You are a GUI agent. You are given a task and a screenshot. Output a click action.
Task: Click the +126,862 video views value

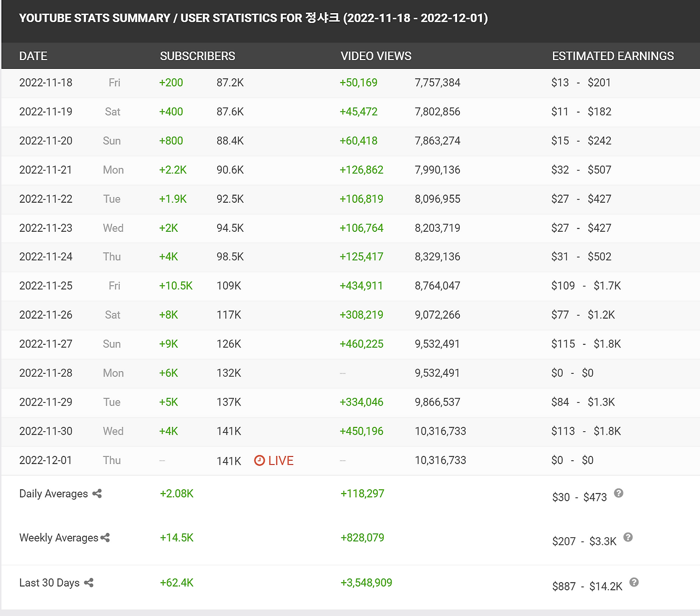(x=361, y=170)
